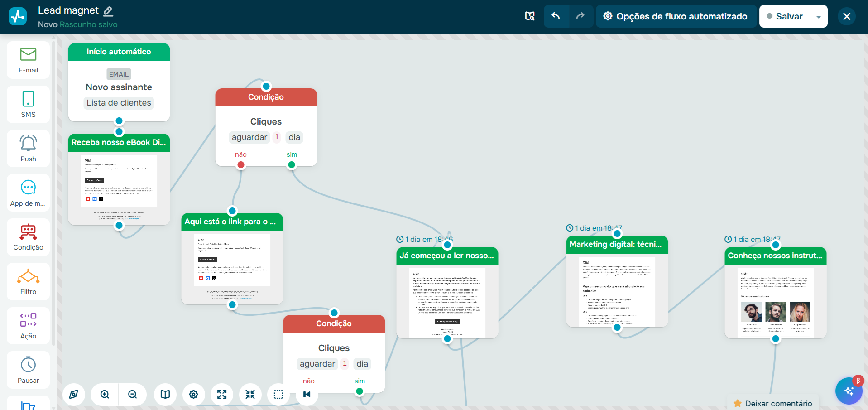Select the Filtro element in sidebar
The height and width of the screenshot is (410, 868).
[28, 281]
